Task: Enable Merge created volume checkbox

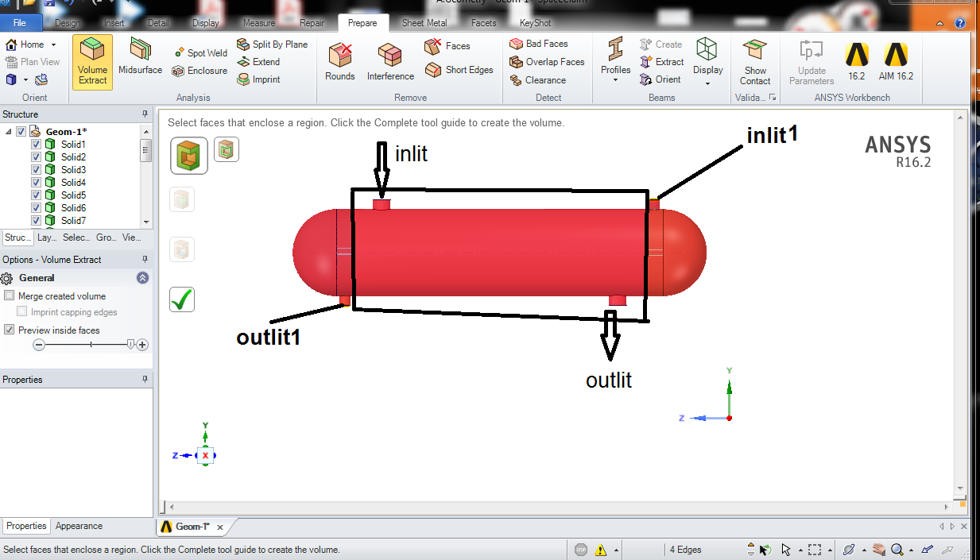Action: pos(10,296)
